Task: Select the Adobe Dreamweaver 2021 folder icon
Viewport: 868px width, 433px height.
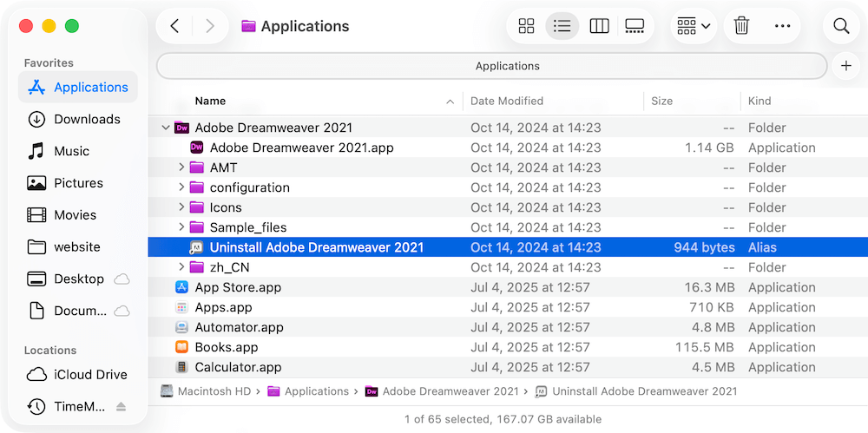Action: 181,128
